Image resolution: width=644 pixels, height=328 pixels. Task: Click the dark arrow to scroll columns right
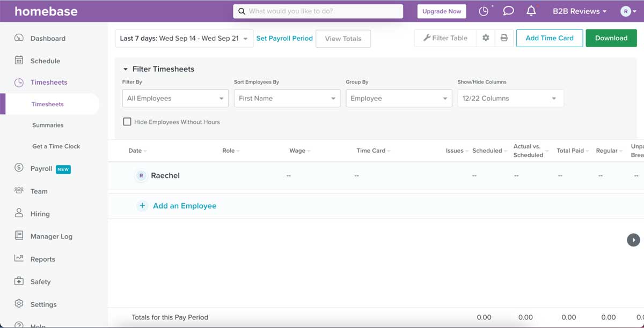[x=633, y=240]
